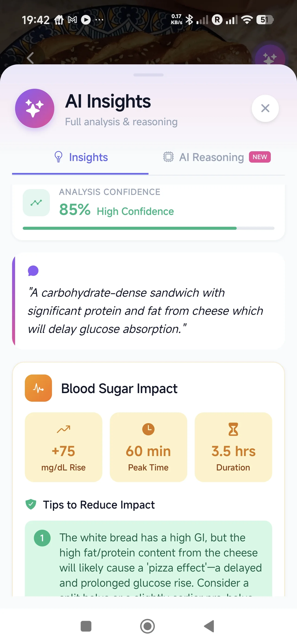The width and height of the screenshot is (297, 644).
Task: Tap the green shield icon by Tips
Action: [x=31, y=504]
